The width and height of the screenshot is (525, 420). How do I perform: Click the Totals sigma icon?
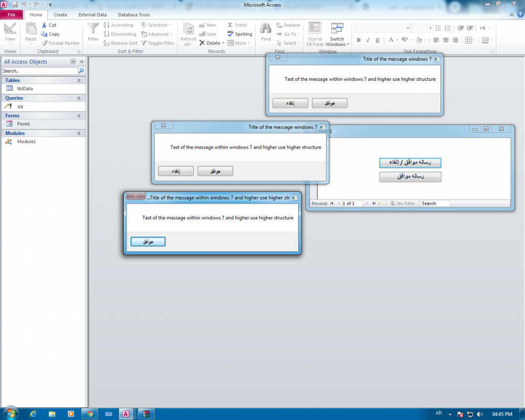[230, 25]
